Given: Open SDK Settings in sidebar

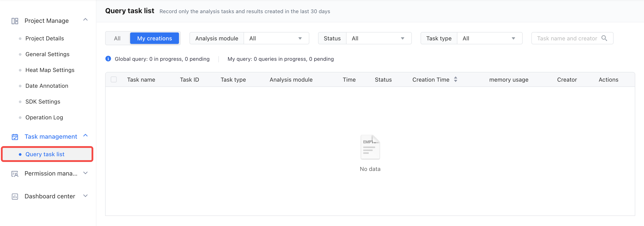Looking at the screenshot, I should click(x=43, y=101).
